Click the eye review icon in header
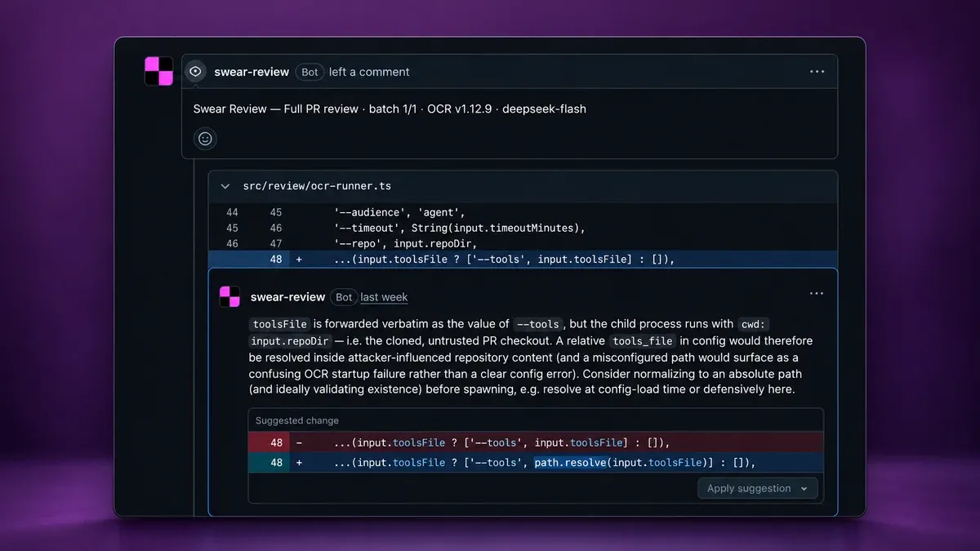The width and height of the screenshot is (980, 551). coord(195,72)
